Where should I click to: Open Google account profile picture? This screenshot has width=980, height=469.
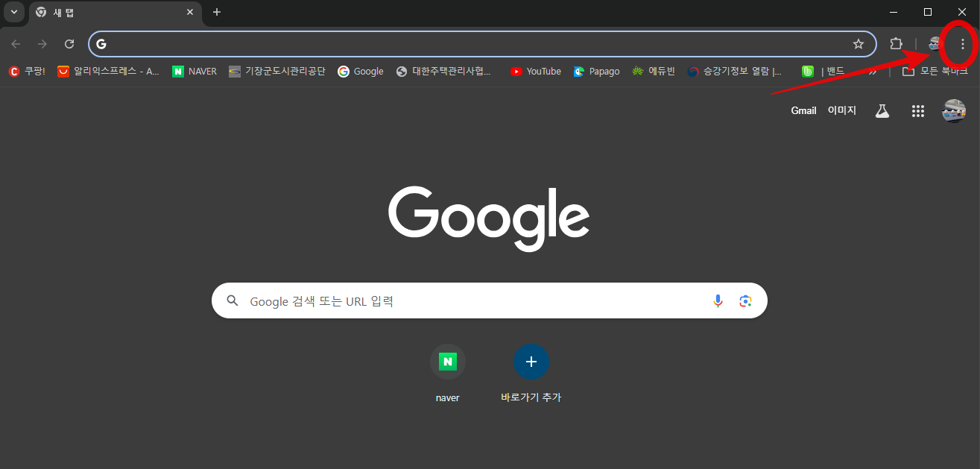point(954,111)
